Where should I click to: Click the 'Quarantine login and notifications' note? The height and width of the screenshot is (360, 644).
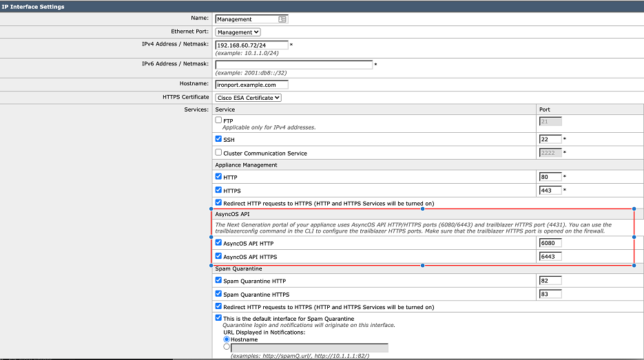[309, 325]
